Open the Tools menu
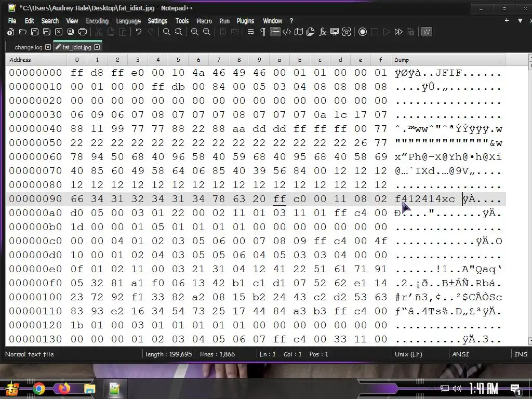 pyautogui.click(x=182, y=21)
